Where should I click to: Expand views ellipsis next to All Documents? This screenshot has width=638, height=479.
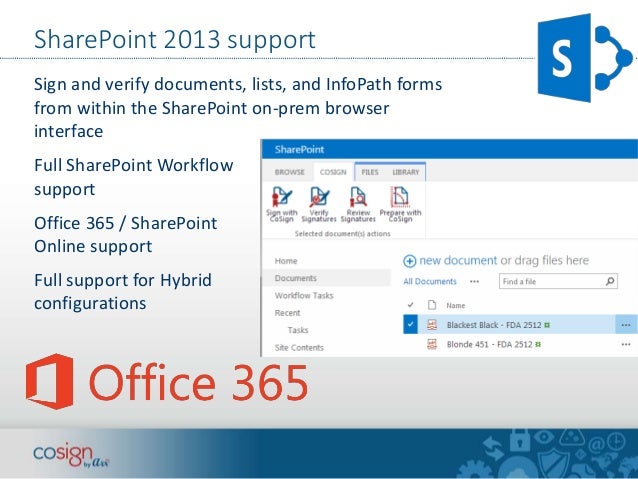click(474, 281)
